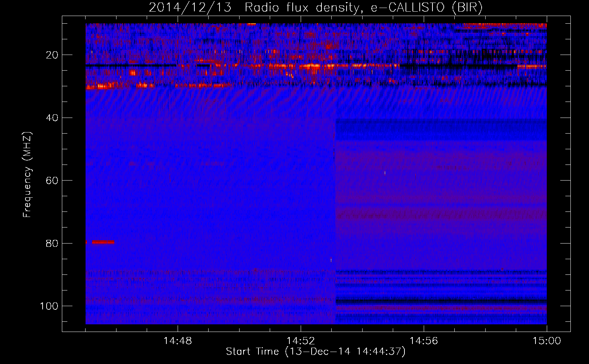Click the '20' frequency tick label

click(52, 55)
